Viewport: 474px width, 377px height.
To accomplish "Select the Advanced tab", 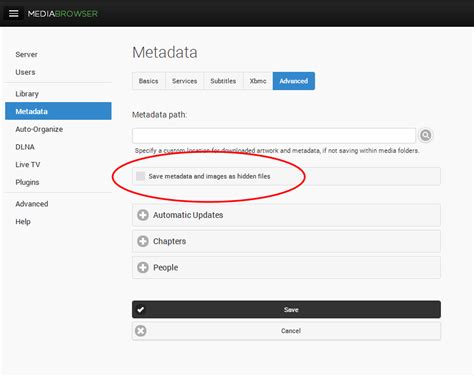I will coord(294,81).
